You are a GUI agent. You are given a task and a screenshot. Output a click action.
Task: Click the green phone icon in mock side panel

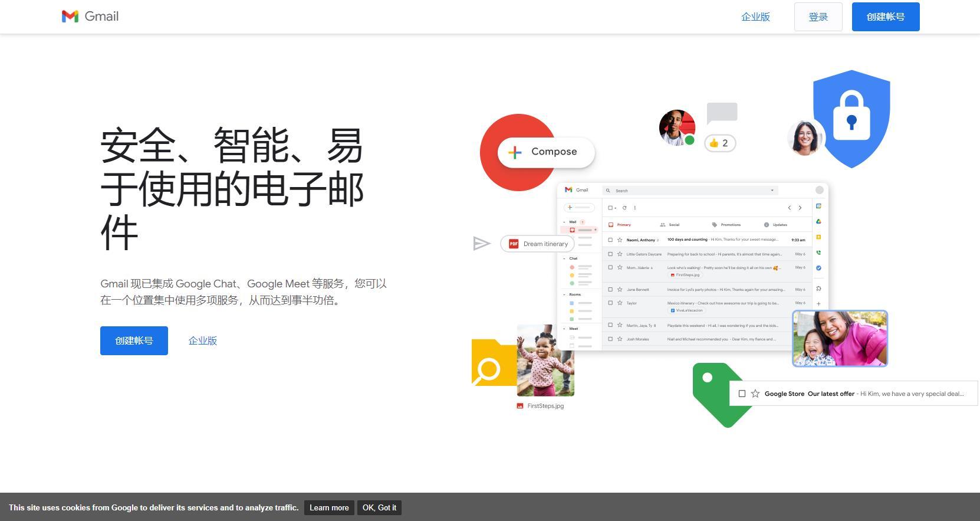pos(818,253)
